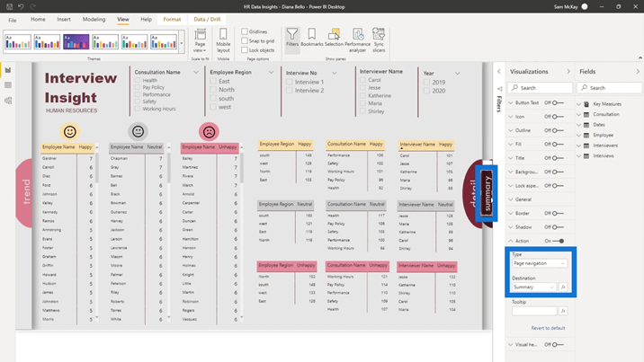Check Carol in Interviewer Name slicer

click(362, 80)
